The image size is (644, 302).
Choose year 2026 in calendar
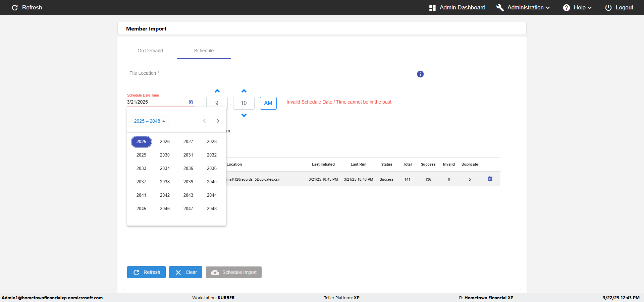165,141
